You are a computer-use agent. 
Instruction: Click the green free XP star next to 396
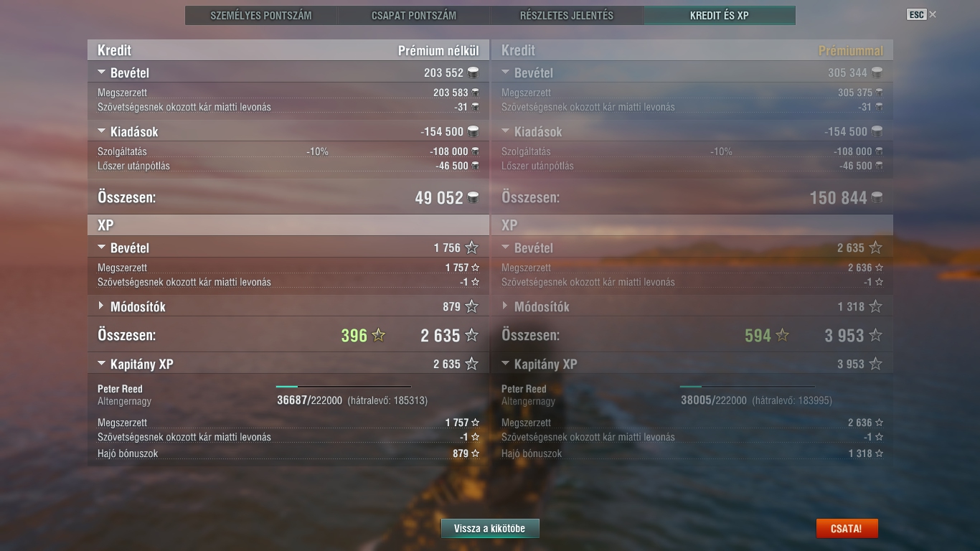tap(379, 335)
